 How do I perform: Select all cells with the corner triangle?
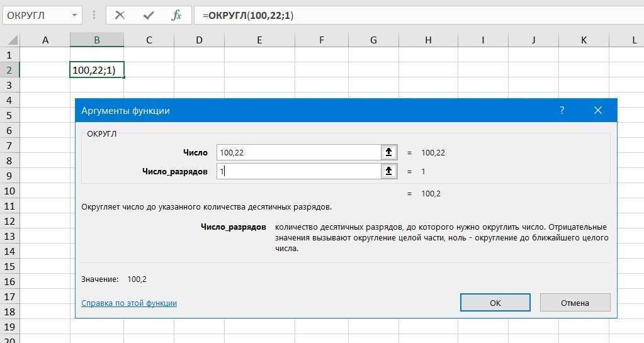(13, 40)
